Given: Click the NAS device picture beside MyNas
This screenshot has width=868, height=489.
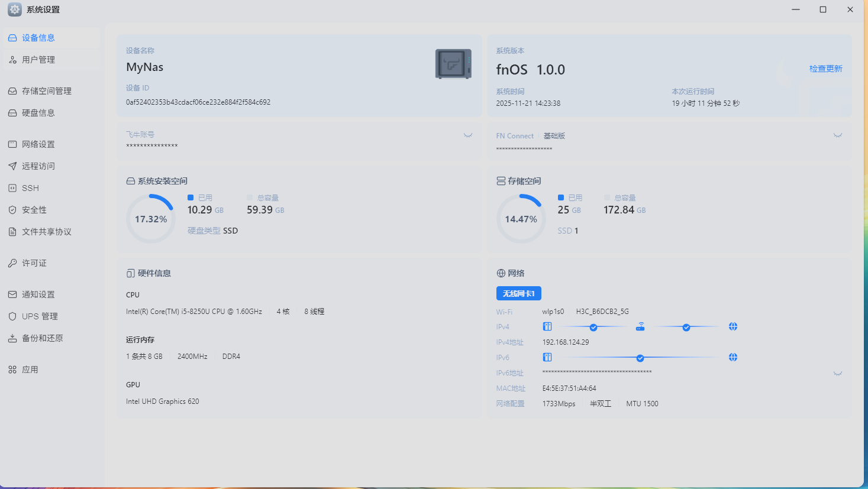Looking at the screenshot, I should pos(453,64).
